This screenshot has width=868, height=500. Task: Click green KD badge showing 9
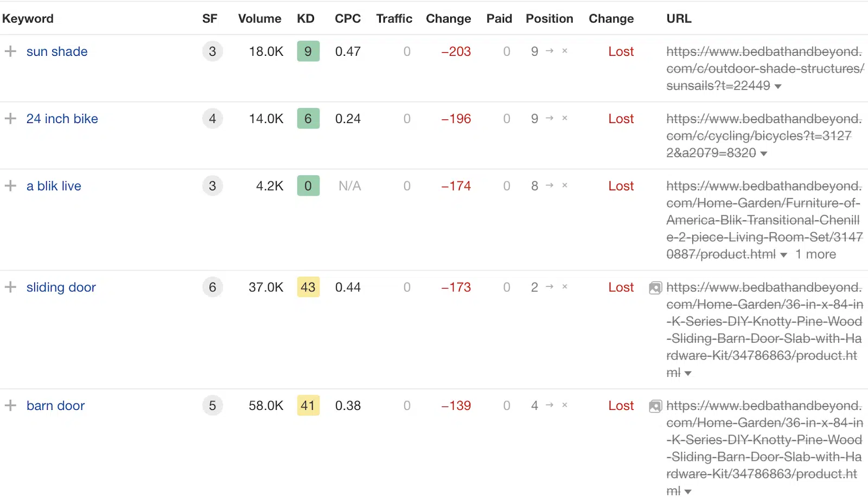point(308,52)
